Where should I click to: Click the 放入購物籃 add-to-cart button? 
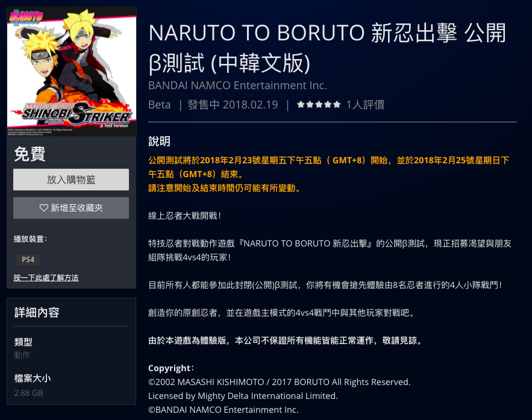(x=71, y=180)
